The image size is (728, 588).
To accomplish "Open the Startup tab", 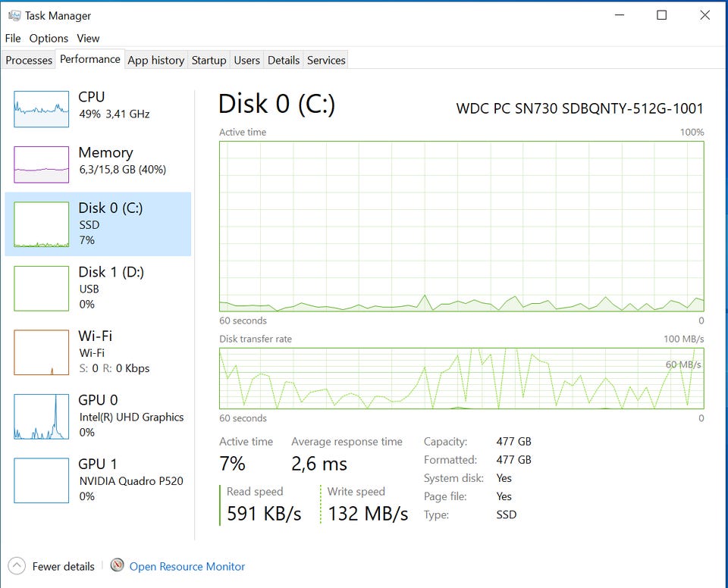I will (x=209, y=61).
